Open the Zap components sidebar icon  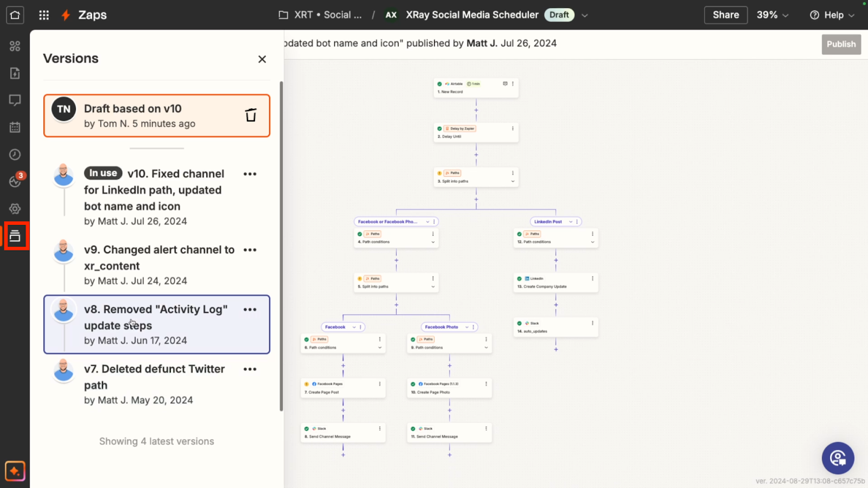pos(15,46)
